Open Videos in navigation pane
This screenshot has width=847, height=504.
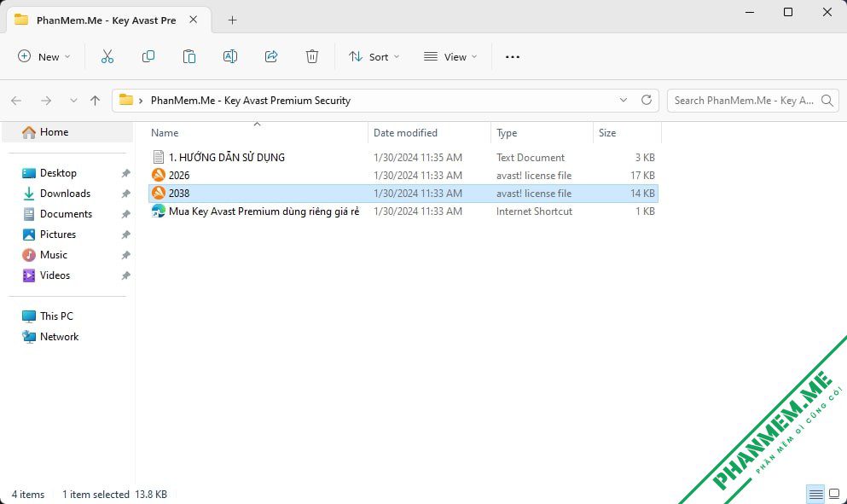pos(55,275)
